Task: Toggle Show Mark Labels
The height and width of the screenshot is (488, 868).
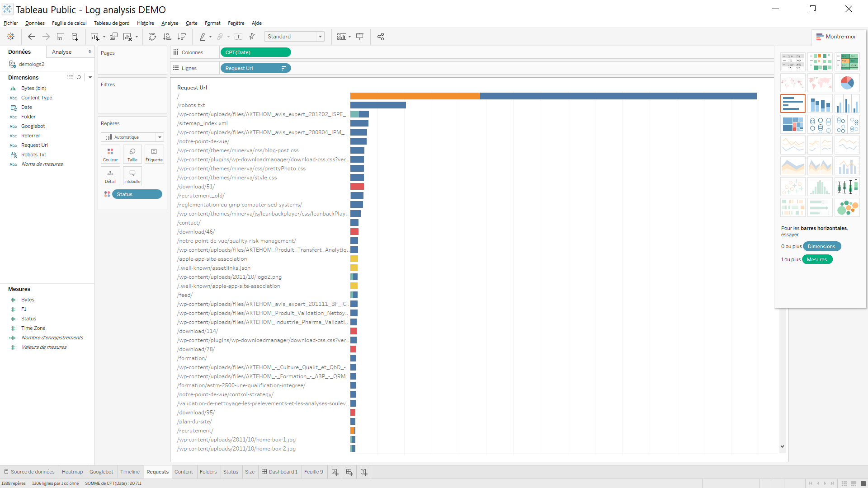Action: (239, 37)
